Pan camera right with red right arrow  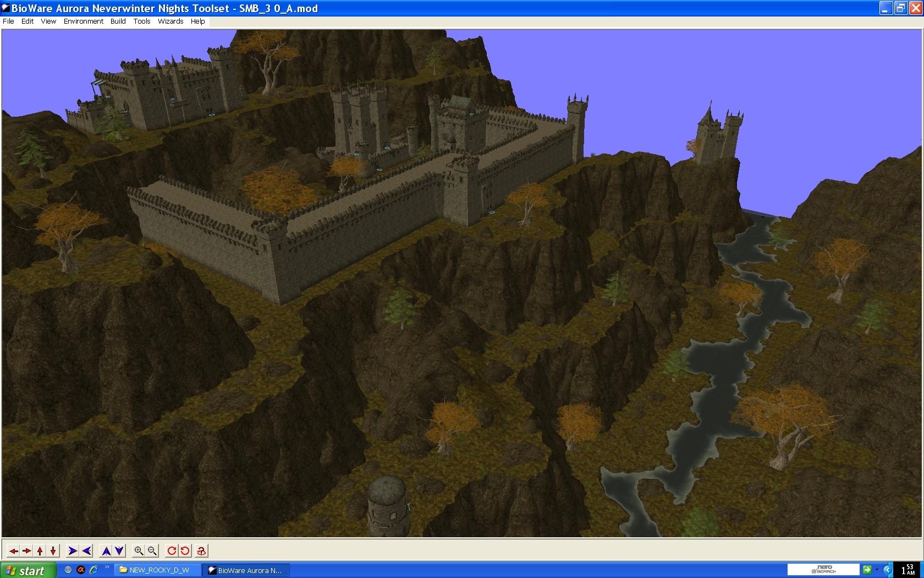(26, 550)
